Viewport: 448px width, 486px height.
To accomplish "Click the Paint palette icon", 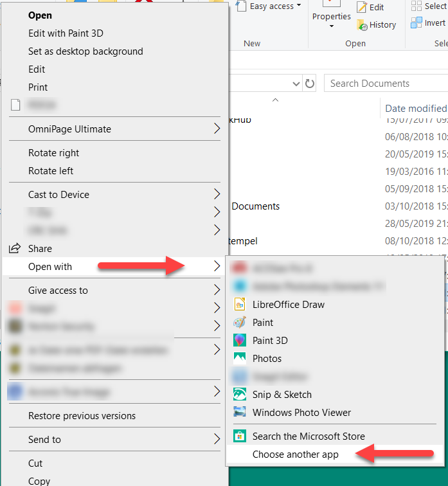I will point(240,323).
